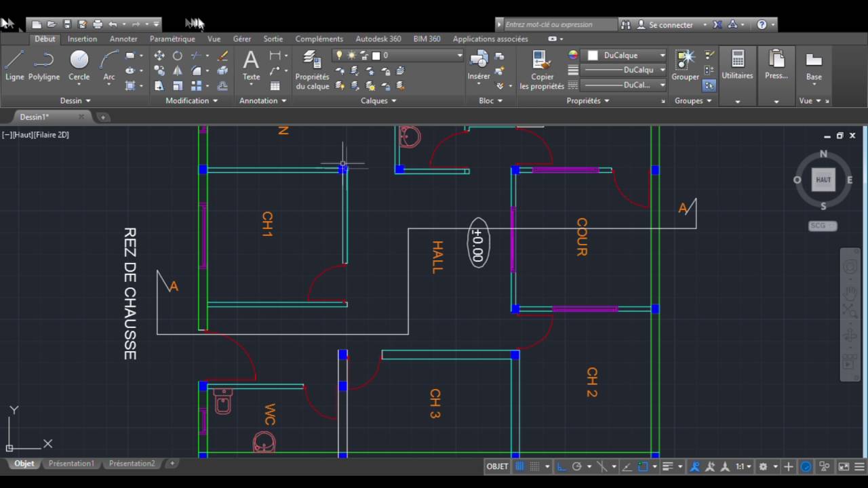
Task: Click the binoculars search icon
Action: point(625,24)
